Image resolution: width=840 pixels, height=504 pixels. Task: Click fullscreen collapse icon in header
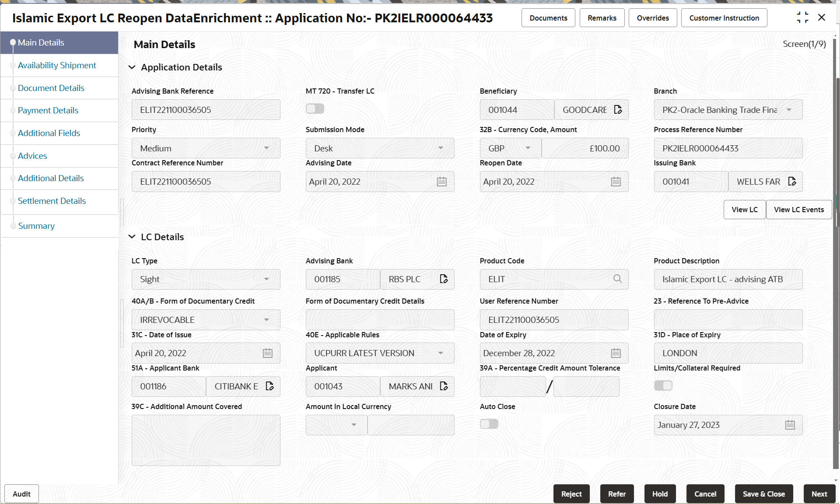802,17
